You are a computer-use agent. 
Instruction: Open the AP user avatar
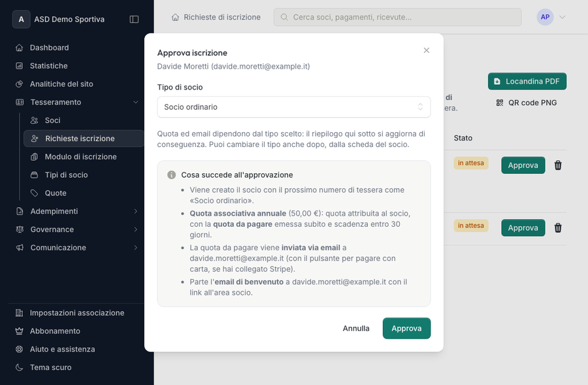point(545,17)
